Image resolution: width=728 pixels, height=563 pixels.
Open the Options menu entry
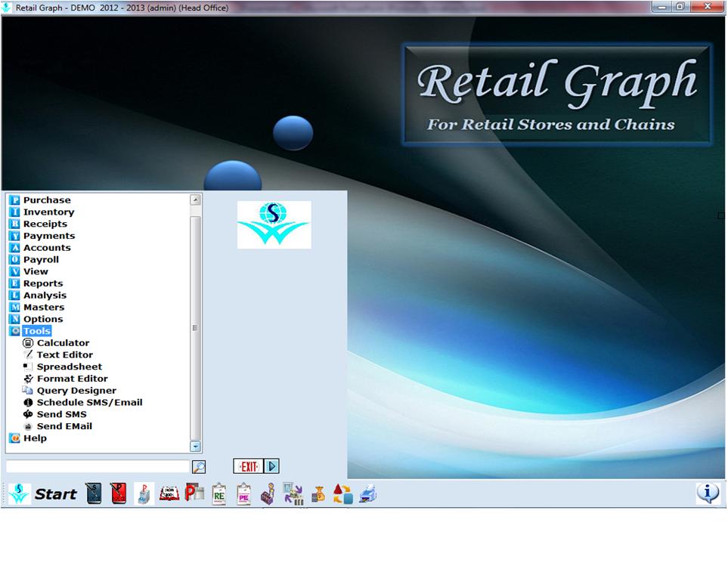point(43,320)
